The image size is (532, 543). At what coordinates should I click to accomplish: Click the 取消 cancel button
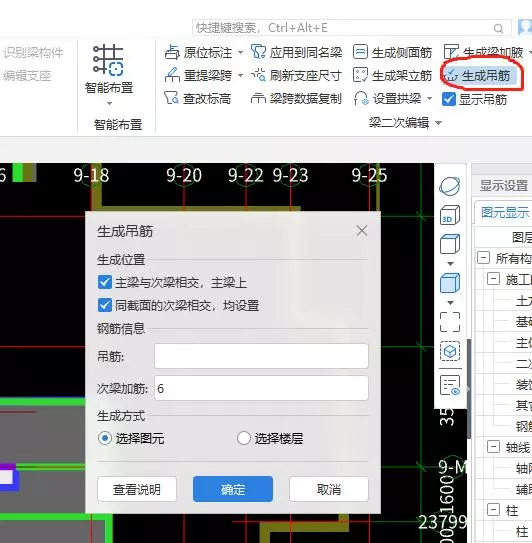pyautogui.click(x=329, y=489)
